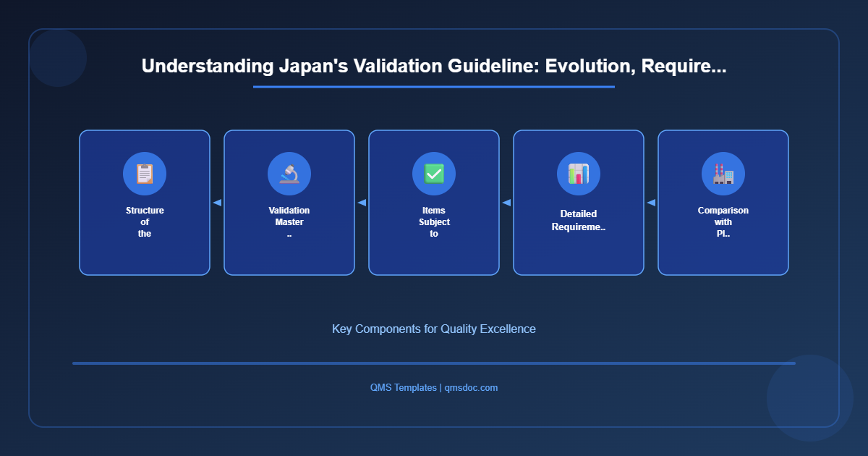Screen dimensions: 868x456
Task: Select the arrow left of the Comparison card
Action: pyautogui.click(x=651, y=203)
